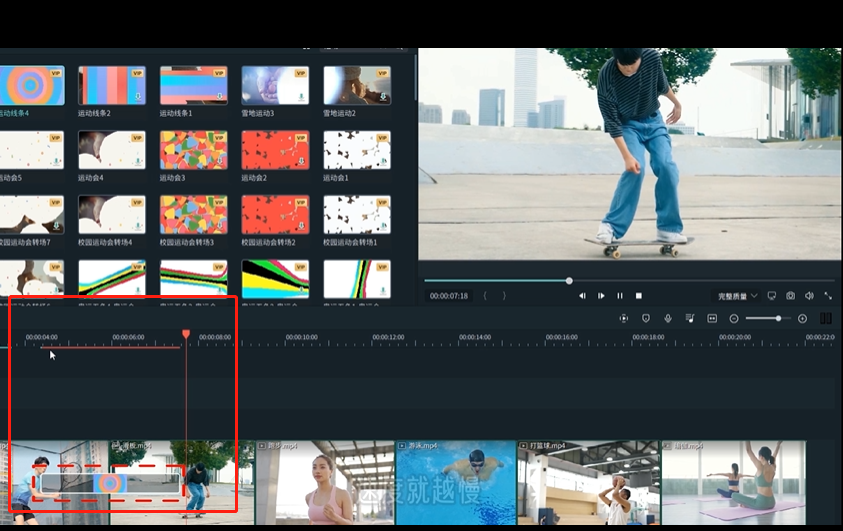Click the preview progress bar handle
The height and width of the screenshot is (531, 843).
point(569,281)
